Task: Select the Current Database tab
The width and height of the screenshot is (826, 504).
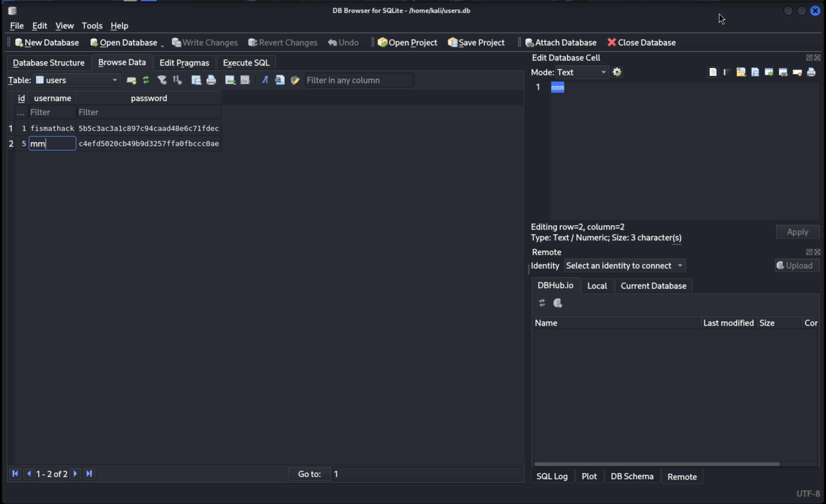Action: click(653, 286)
